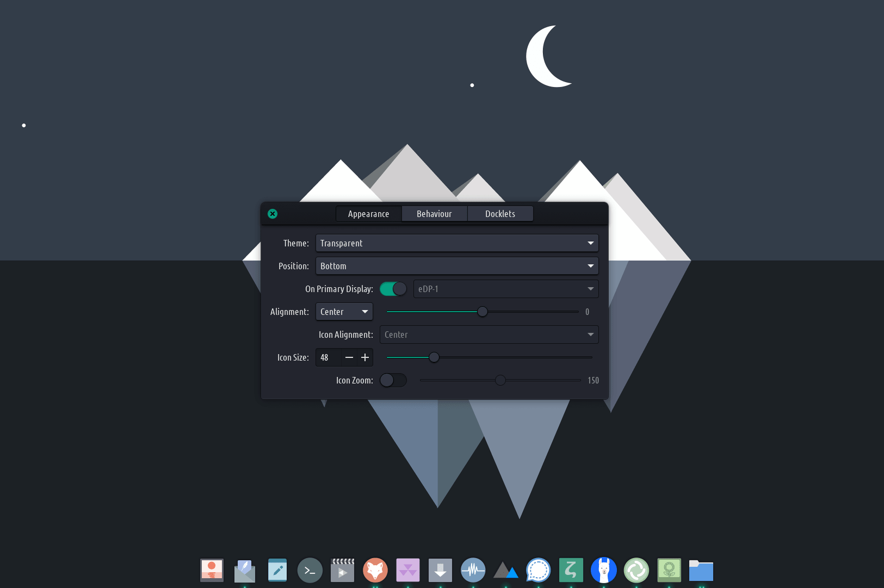Open the terminal icon in the dock
Image resolution: width=884 pixels, height=588 pixels.
click(x=310, y=571)
